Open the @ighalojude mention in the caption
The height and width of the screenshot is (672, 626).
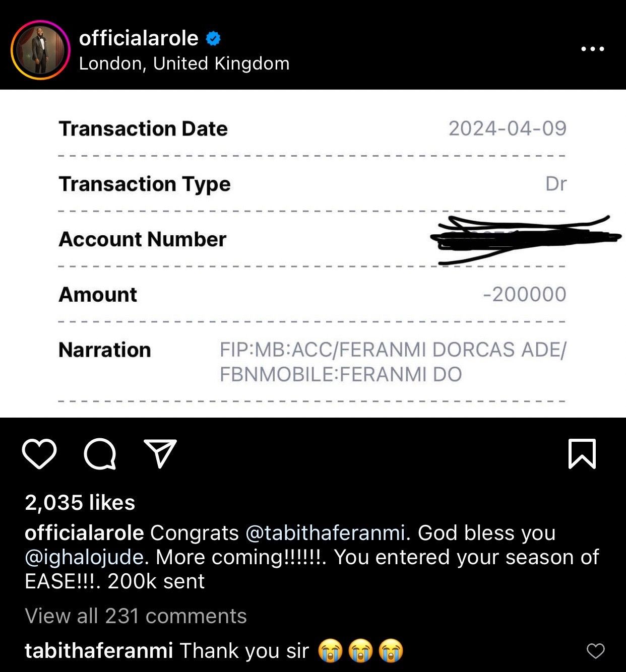coord(84,557)
